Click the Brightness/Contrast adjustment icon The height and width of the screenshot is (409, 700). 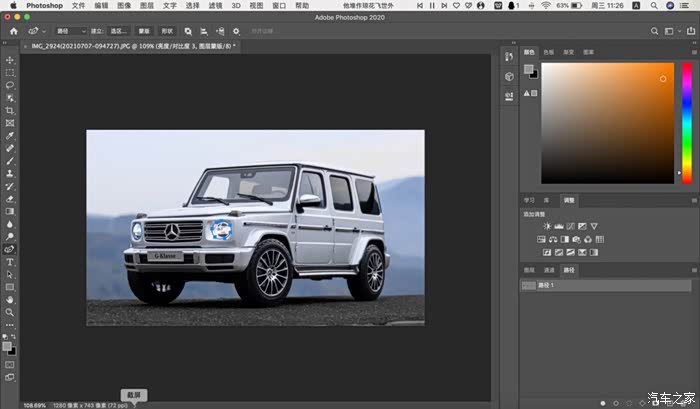click(x=545, y=227)
